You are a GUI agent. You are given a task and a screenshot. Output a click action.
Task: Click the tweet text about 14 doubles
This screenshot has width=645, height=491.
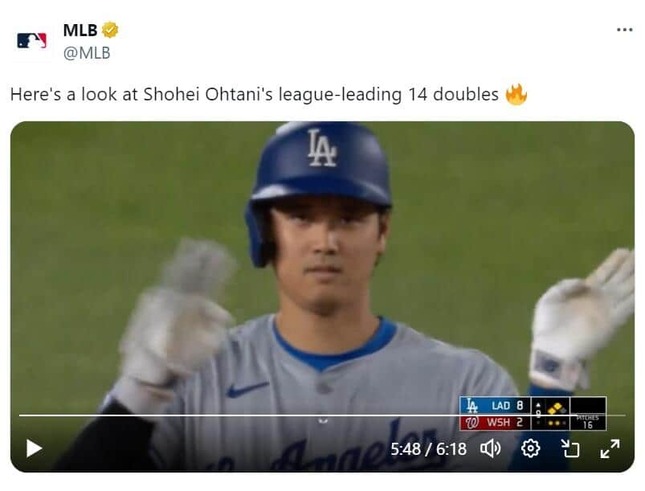click(254, 95)
